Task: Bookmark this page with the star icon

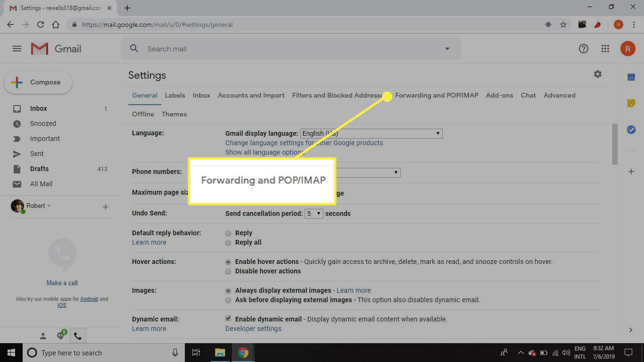Action: 563,25
